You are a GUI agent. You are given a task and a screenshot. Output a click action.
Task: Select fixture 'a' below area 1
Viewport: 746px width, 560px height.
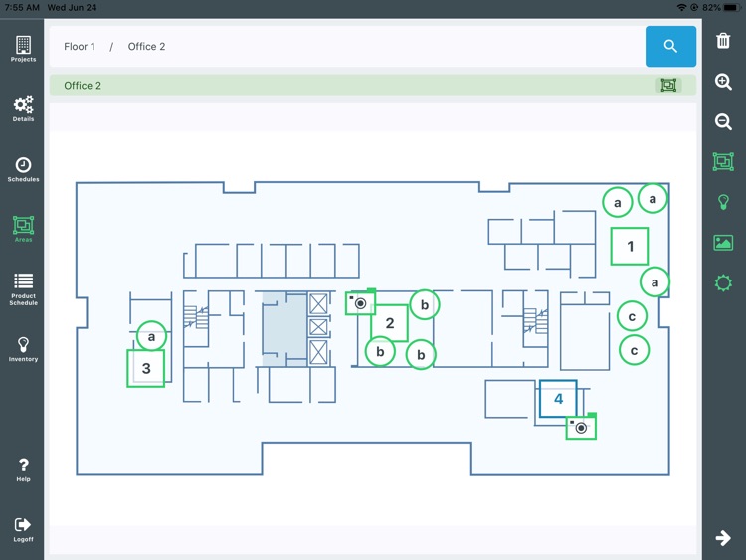pos(654,282)
